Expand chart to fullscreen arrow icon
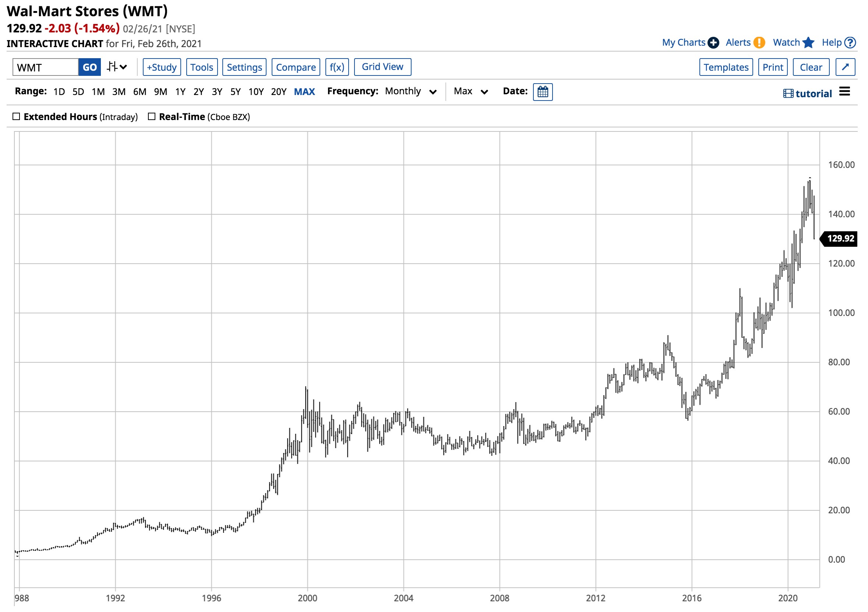Viewport: 868px width, 612px height. coord(845,67)
